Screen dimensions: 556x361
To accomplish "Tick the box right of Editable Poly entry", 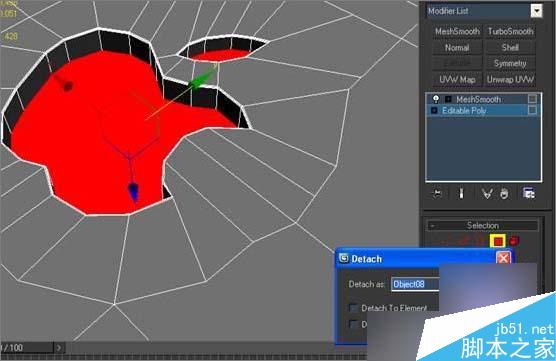I will tap(532, 111).
